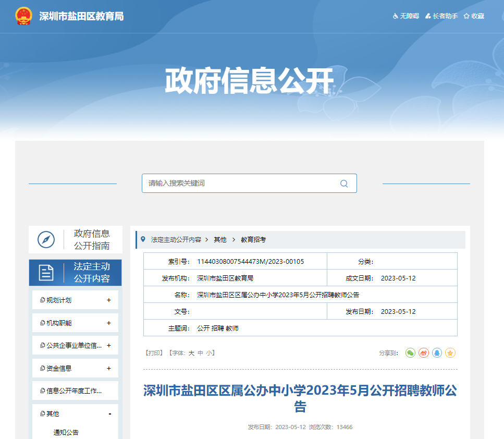Open the 公共企事业单位信... sidebar item

(x=74, y=345)
